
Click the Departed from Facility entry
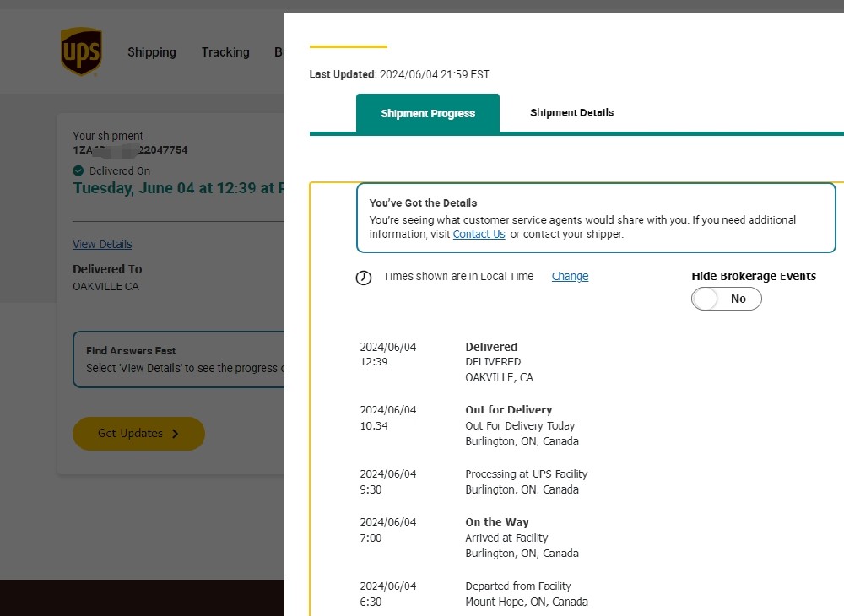pos(518,586)
